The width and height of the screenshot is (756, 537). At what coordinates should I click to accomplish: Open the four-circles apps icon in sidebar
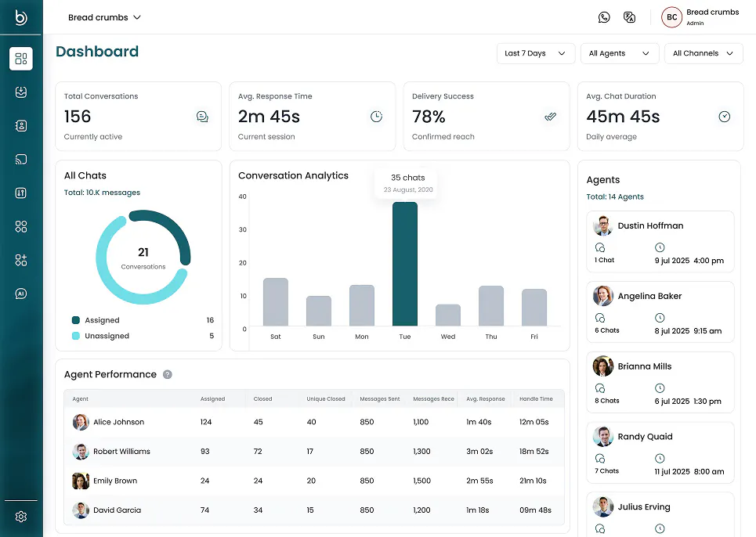pyautogui.click(x=20, y=226)
